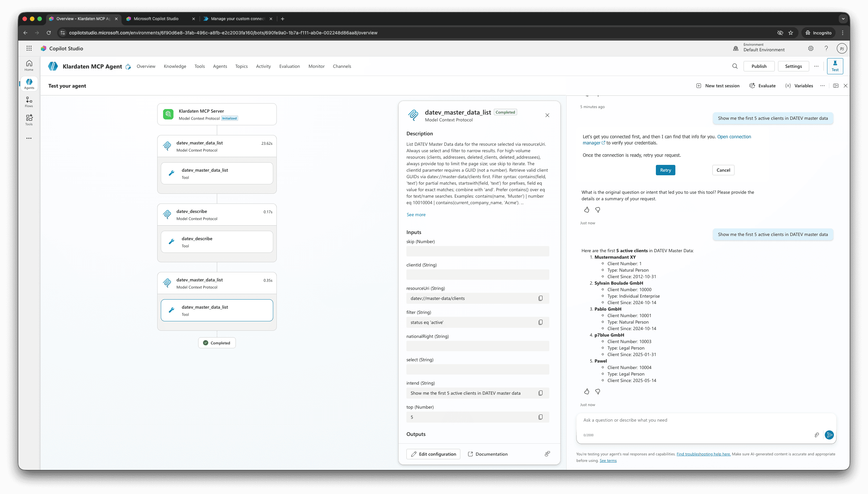Screen dimensions: 868x494
Task: Copy the filter value status eq 'active'
Action: point(541,322)
